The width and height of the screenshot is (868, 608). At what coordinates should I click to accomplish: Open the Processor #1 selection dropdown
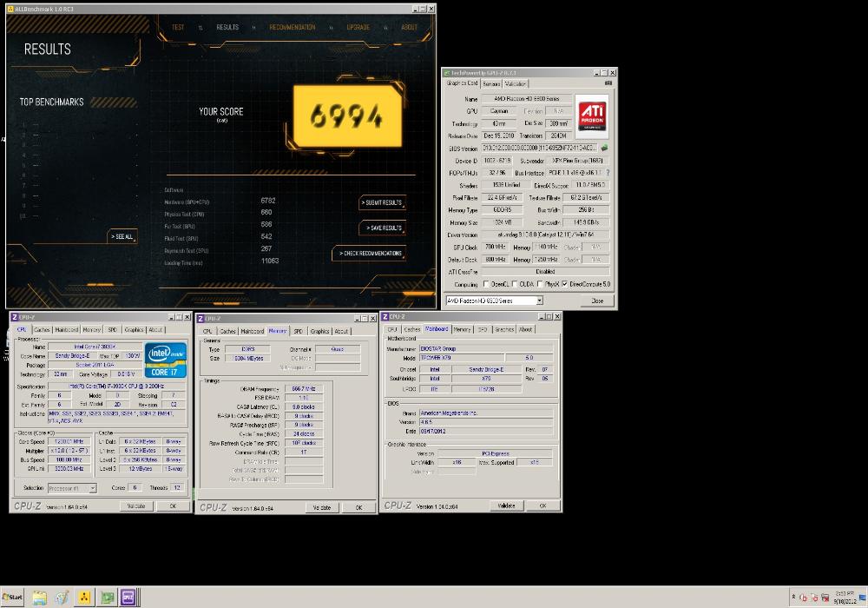[93, 488]
